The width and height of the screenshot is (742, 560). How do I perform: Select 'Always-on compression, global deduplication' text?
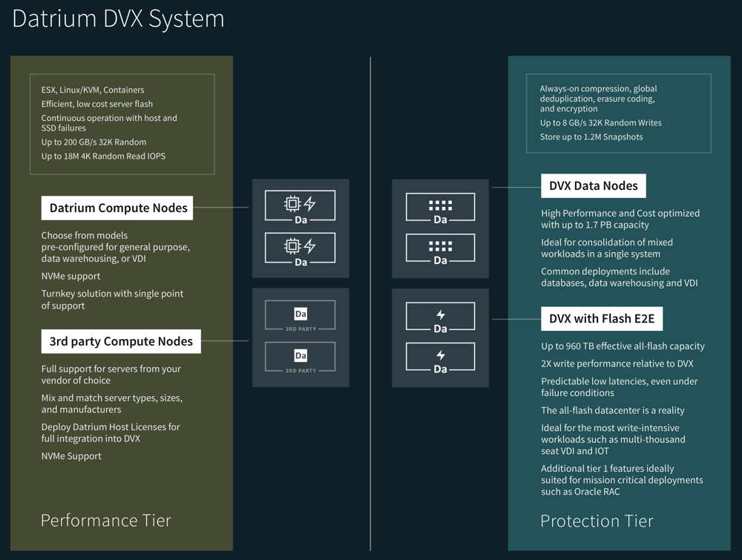point(598,99)
